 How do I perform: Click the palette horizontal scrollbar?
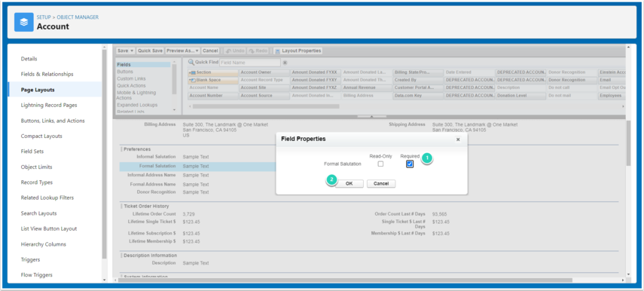266,106
